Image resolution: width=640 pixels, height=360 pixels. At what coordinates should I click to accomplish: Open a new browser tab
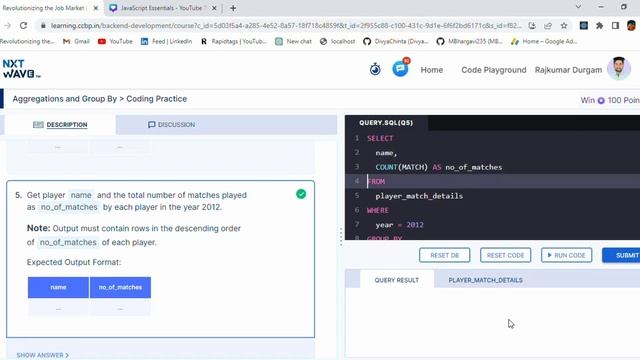tap(233, 8)
